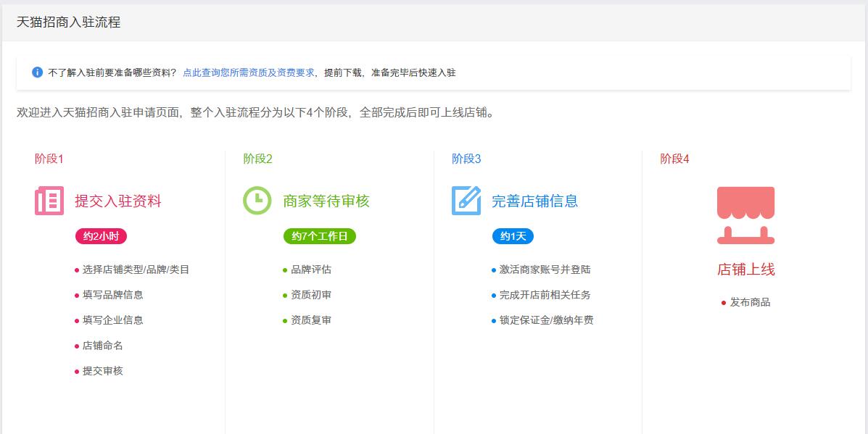The width and height of the screenshot is (868, 434).
Task: Click the heading 完善店铺信息
Action: click(534, 201)
